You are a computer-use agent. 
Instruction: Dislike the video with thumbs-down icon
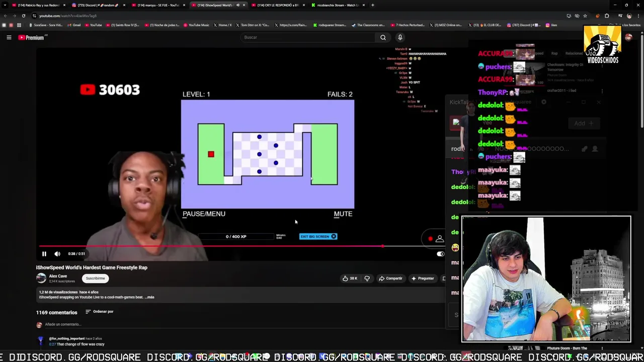click(367, 278)
